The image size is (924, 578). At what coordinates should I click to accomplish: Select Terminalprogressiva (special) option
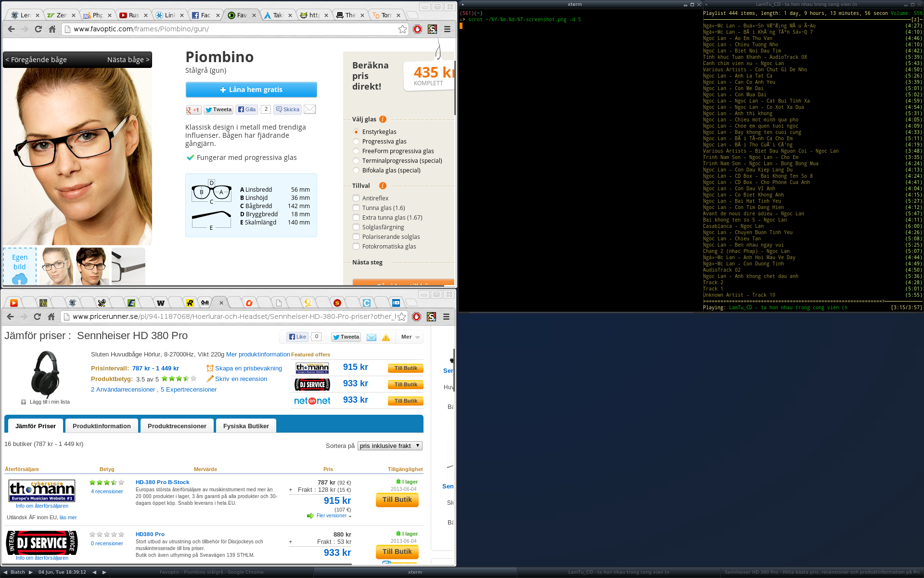pyautogui.click(x=356, y=160)
